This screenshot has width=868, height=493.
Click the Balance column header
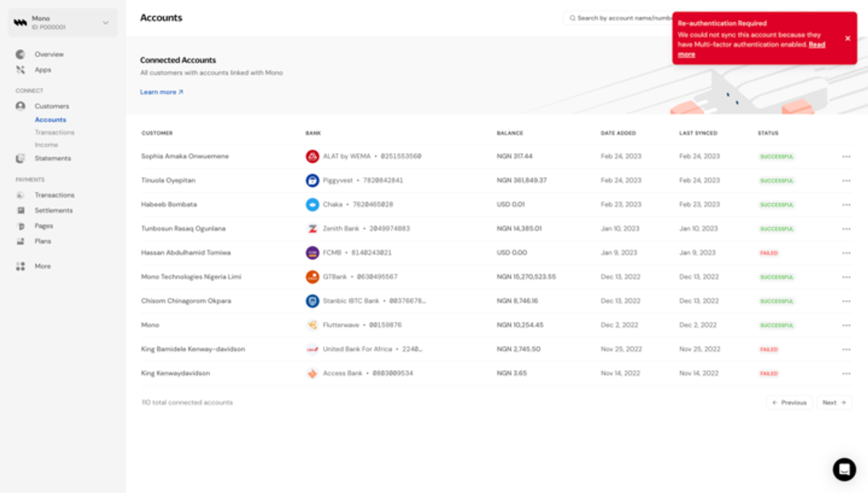(510, 133)
